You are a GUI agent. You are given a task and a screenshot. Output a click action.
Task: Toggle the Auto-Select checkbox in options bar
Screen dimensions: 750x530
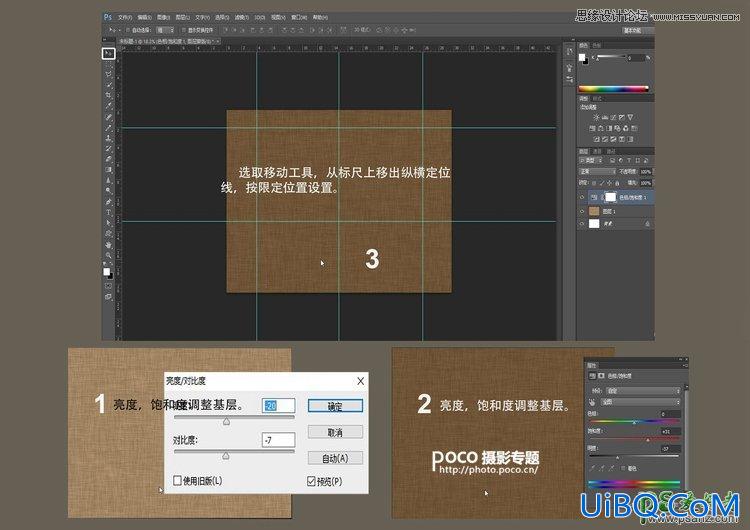128,30
